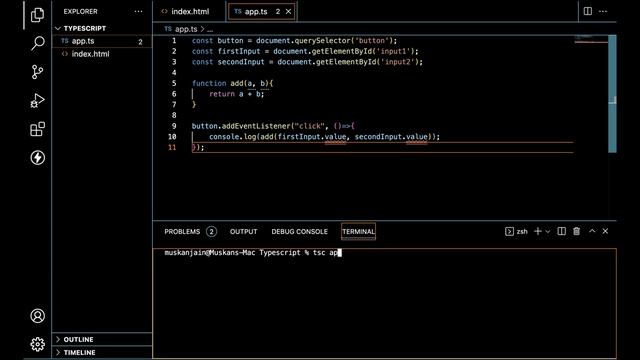Expand the OUTLINE section
This screenshot has height=360, width=640.
point(102,339)
